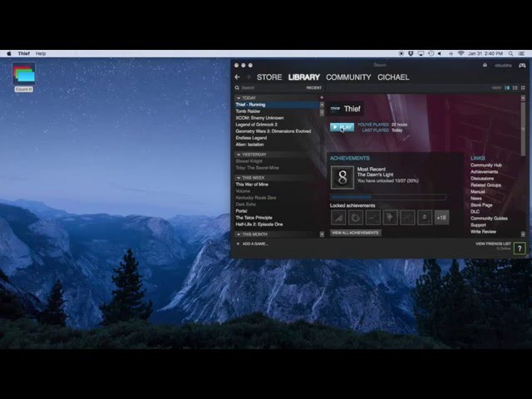Select Thief - Running in game list

coord(277,105)
